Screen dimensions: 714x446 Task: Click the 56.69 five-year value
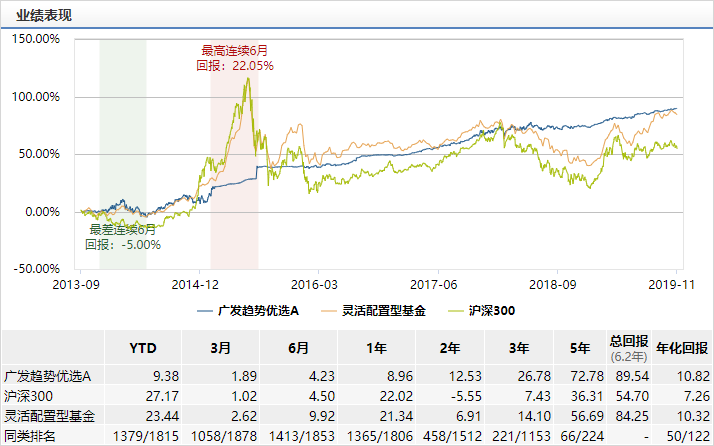(x=587, y=416)
